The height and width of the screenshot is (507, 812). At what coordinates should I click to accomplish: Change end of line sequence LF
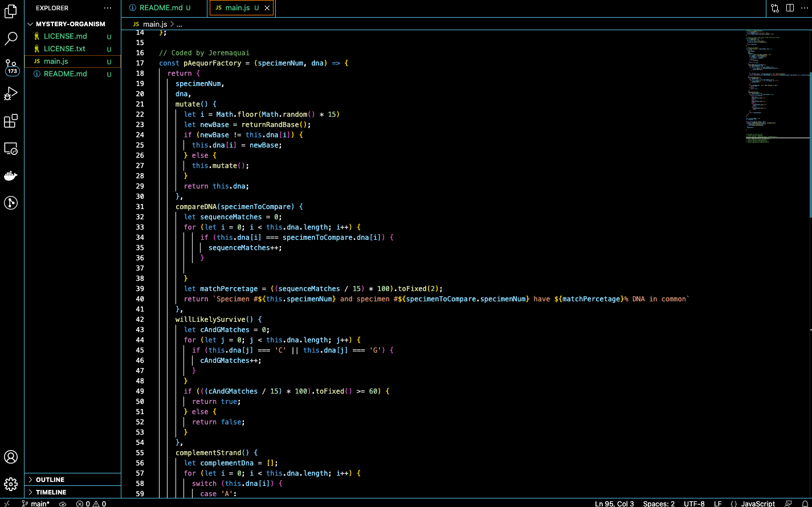coord(717,504)
